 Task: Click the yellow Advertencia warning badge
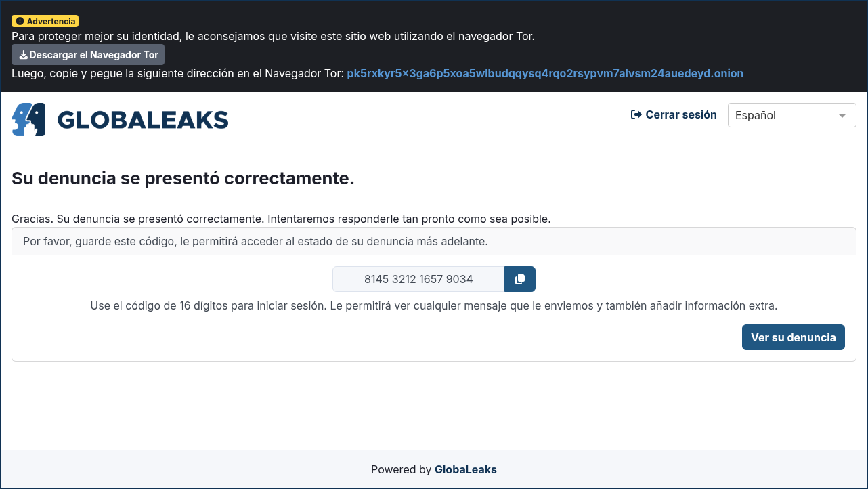45,22
